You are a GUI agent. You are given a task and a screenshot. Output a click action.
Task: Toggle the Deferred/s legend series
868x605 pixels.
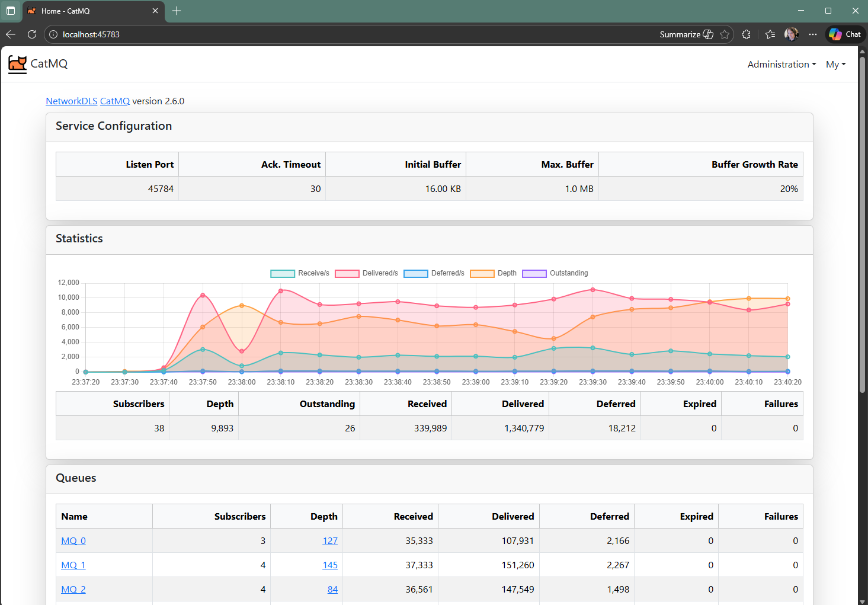click(434, 273)
